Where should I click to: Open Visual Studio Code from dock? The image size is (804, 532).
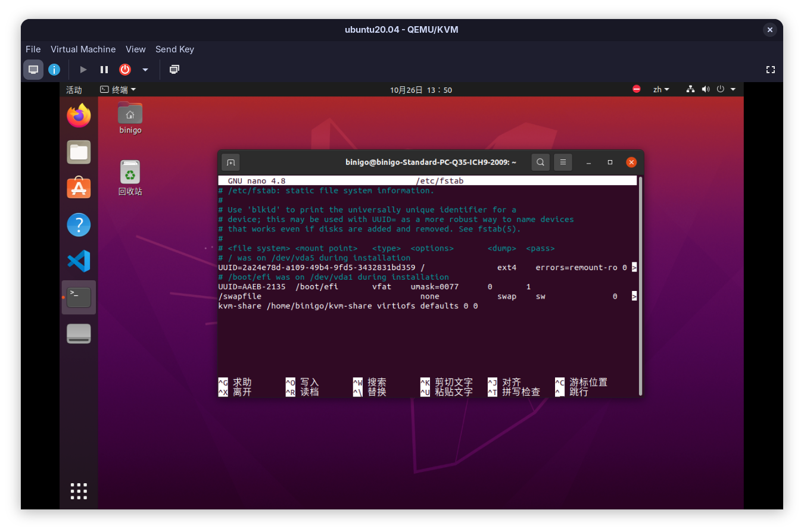coord(79,261)
